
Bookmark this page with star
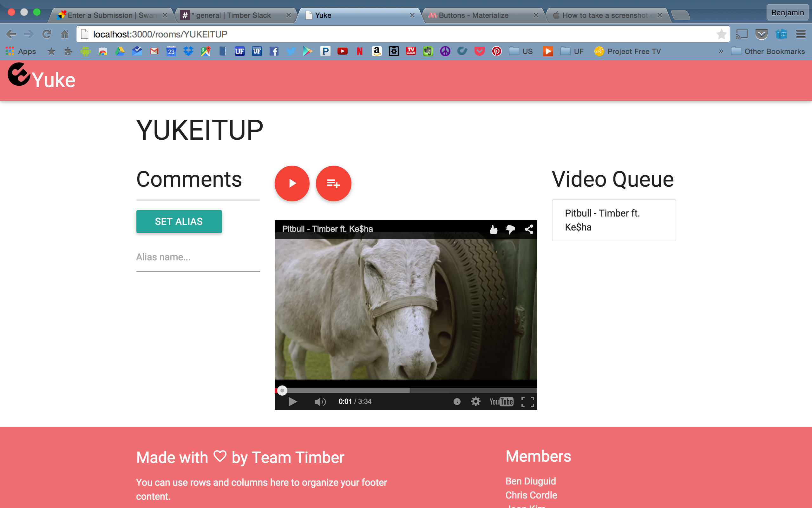(721, 34)
